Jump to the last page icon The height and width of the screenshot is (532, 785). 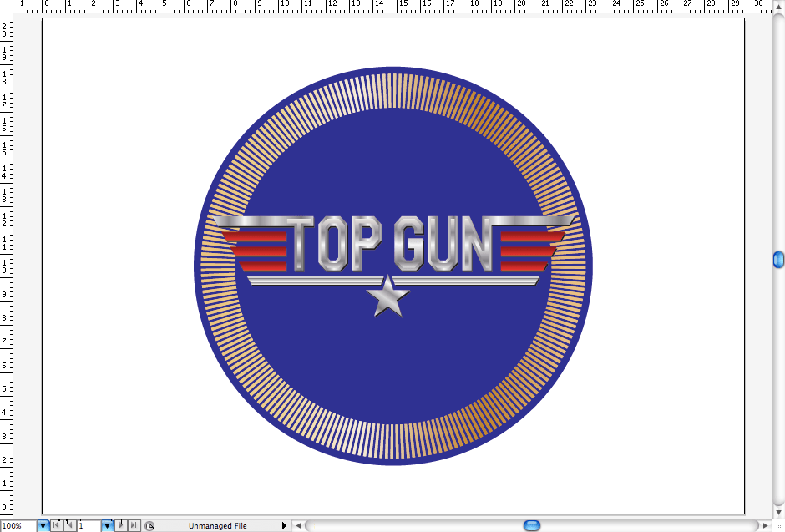point(134,525)
